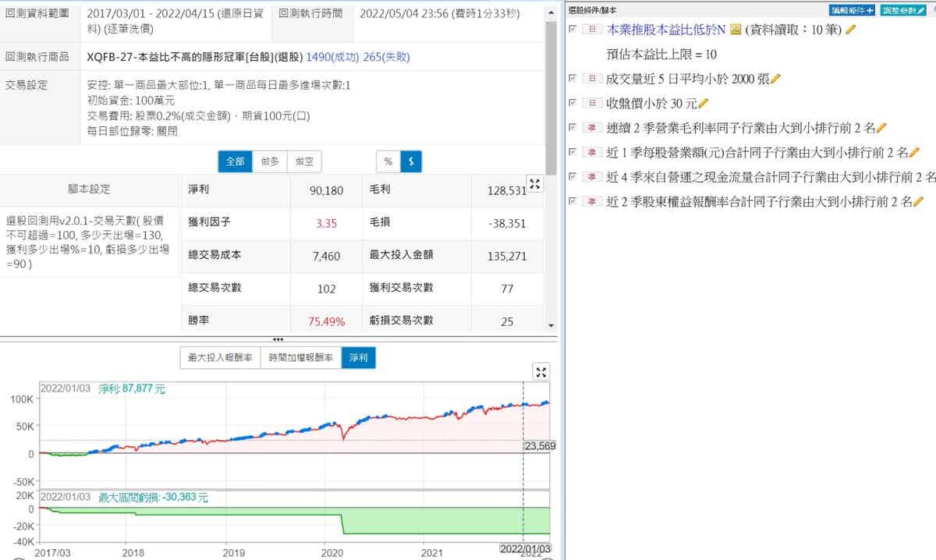This screenshot has height=560, width=936.
Task: Toggle checkbox for 收盤價小於30元 condition
Action: pos(573,103)
